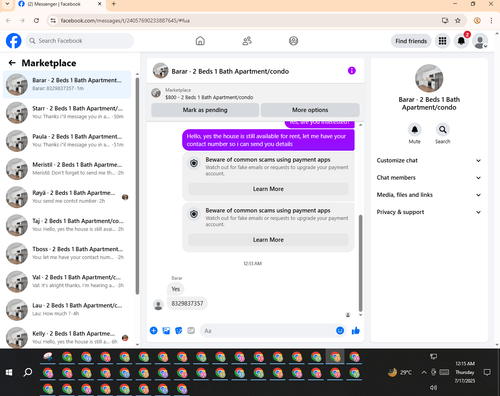500x396 pixels.
Task: Click the Find friends button
Action: (x=411, y=41)
